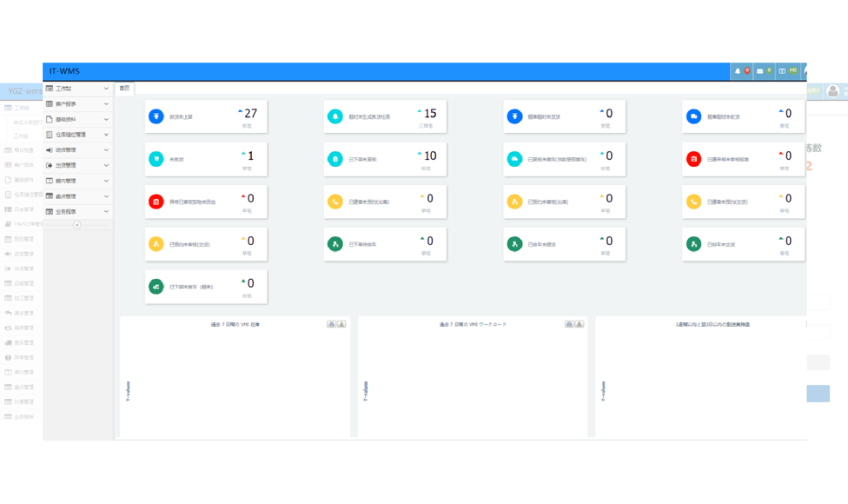
Task: Click the layout icon with HZ badge
Action: click(x=783, y=71)
